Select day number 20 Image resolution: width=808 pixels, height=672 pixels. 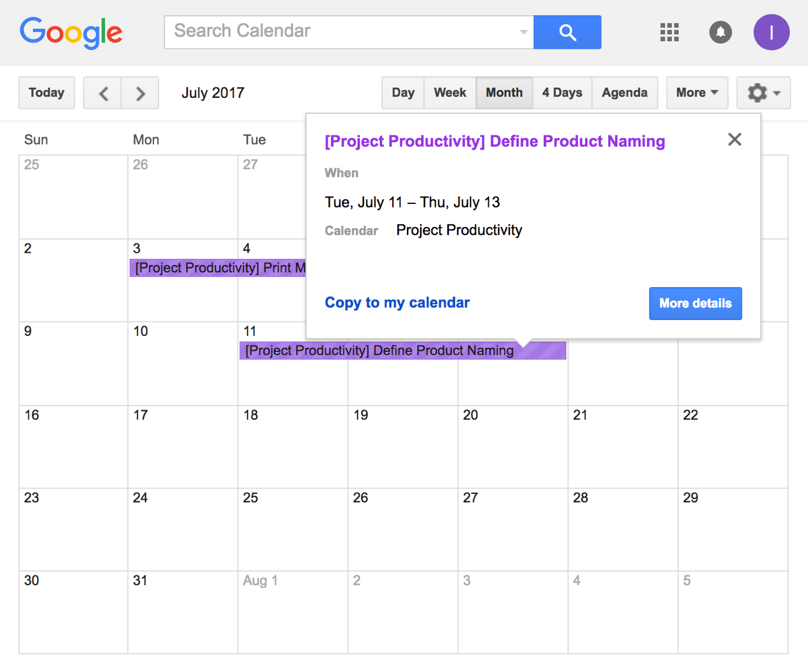[470, 415]
